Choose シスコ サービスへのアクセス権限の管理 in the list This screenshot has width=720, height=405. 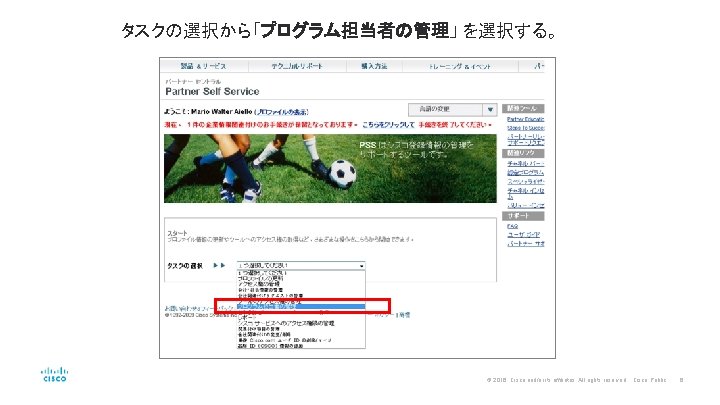[x=286, y=323]
